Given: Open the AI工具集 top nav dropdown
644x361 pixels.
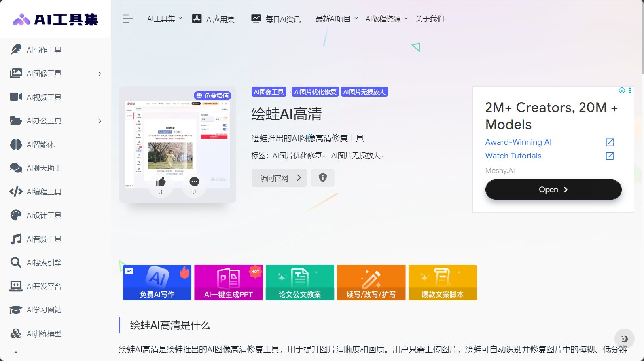Looking at the screenshot, I should point(165,19).
